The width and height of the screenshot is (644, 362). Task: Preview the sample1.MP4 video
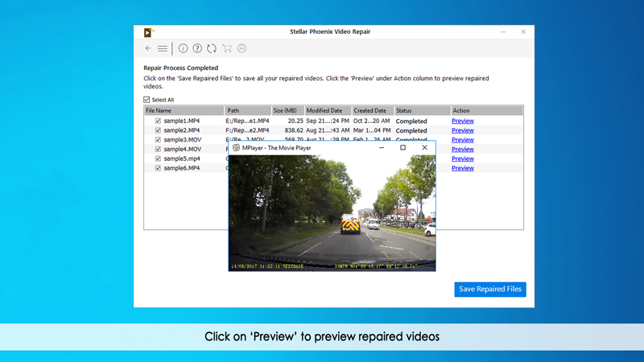(x=463, y=121)
